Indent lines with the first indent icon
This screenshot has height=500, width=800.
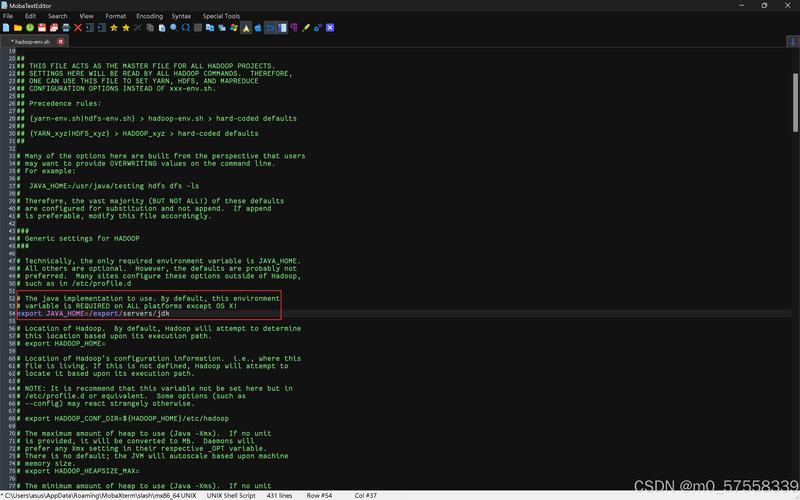(90, 28)
